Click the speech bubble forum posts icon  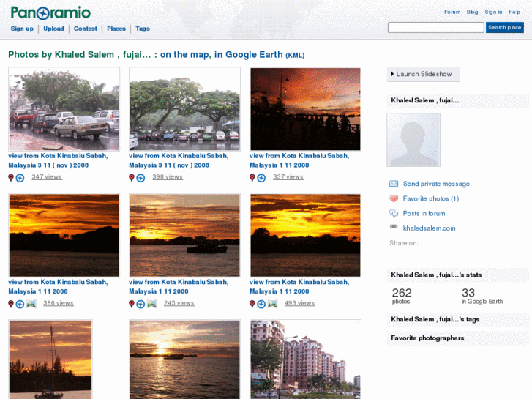pyautogui.click(x=394, y=213)
